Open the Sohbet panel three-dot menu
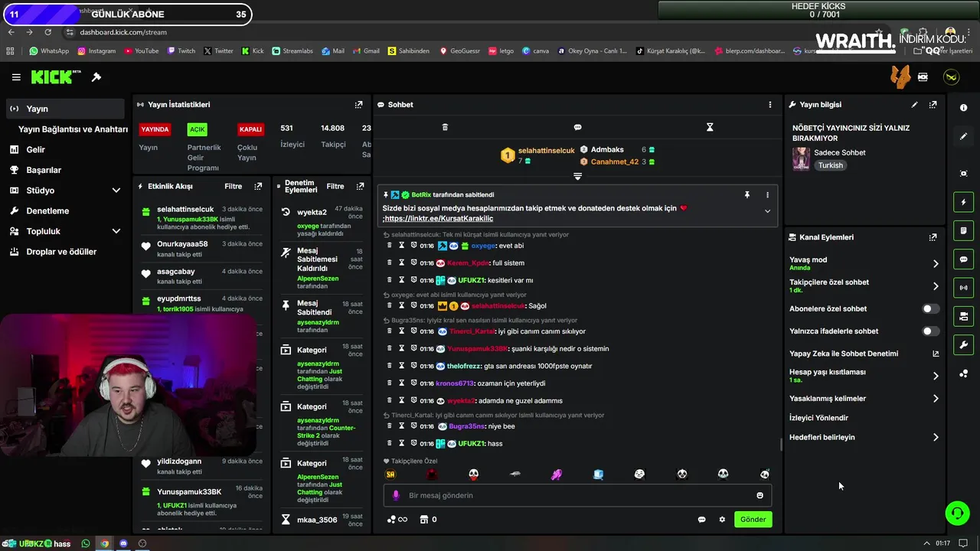The height and width of the screenshot is (551, 980). [x=770, y=105]
